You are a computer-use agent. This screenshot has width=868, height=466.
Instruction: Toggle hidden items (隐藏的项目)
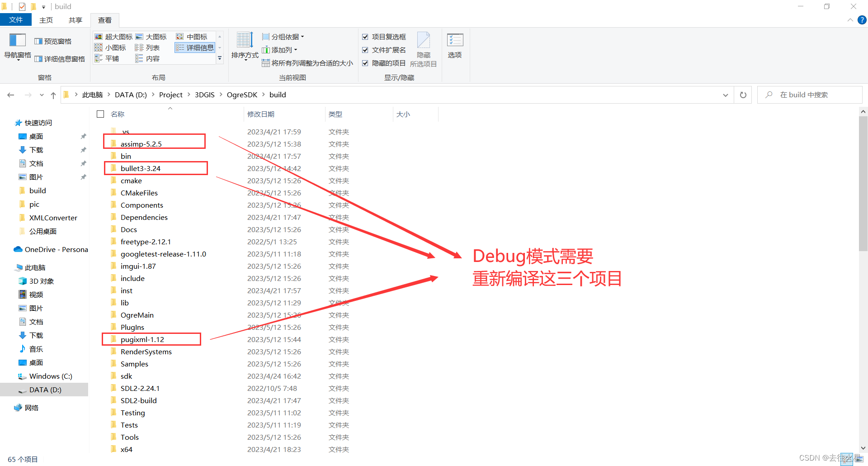384,63
